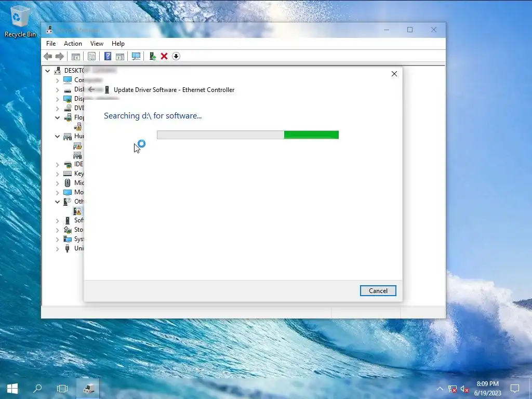Screen dimensions: 532x399
Task: Click the green driver search progress bar
Action: point(248,135)
